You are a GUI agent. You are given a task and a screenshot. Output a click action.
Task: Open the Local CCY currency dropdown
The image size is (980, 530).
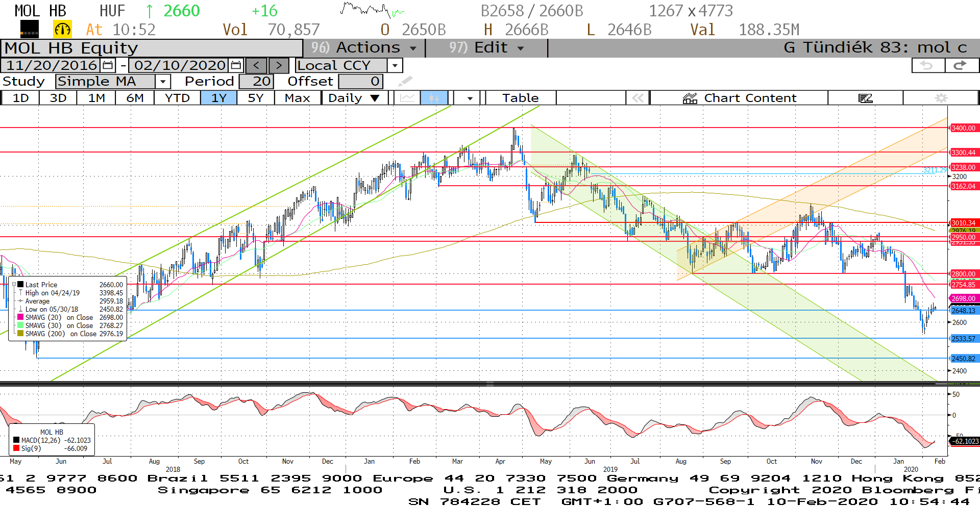[x=395, y=65]
